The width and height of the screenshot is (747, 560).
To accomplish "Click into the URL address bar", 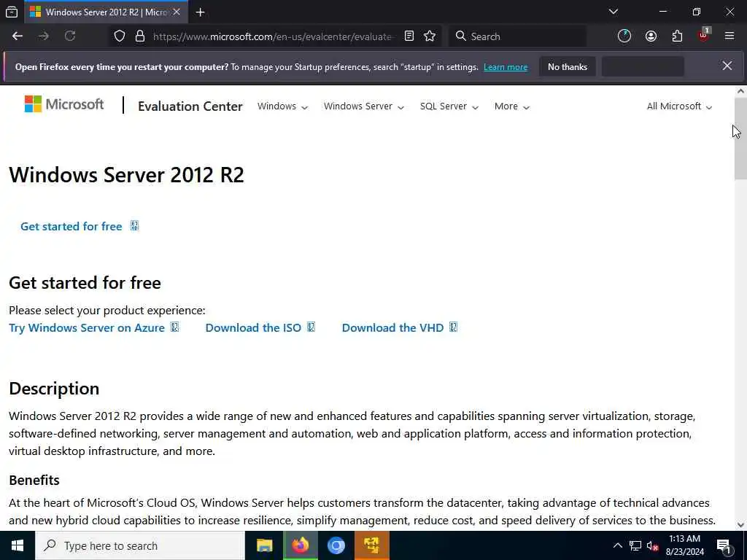I will click(273, 36).
